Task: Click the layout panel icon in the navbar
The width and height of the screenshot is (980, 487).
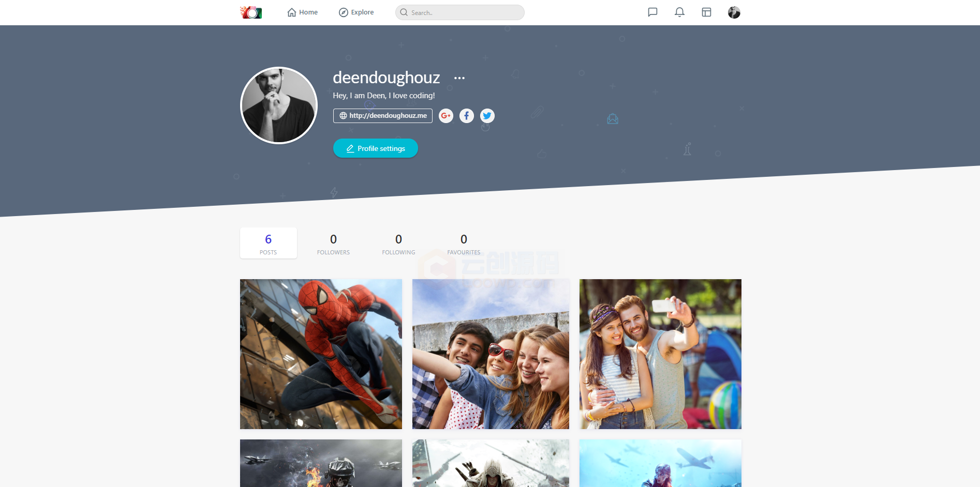Action: 706,12
